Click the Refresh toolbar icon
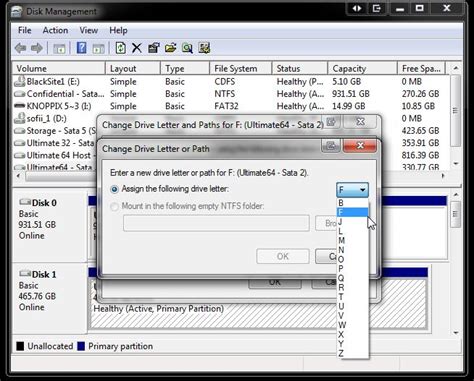Viewport: 474px width, 381px height. point(120,48)
